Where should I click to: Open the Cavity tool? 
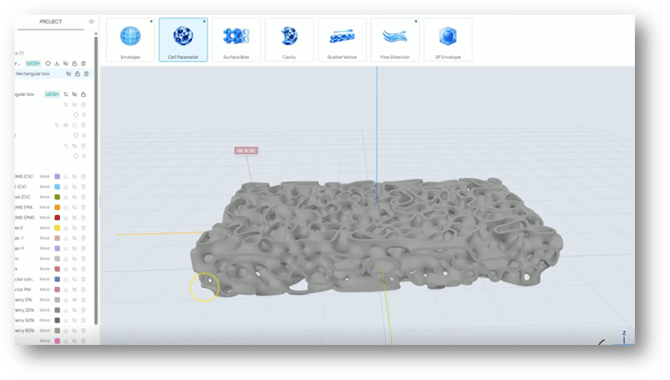pyautogui.click(x=289, y=40)
